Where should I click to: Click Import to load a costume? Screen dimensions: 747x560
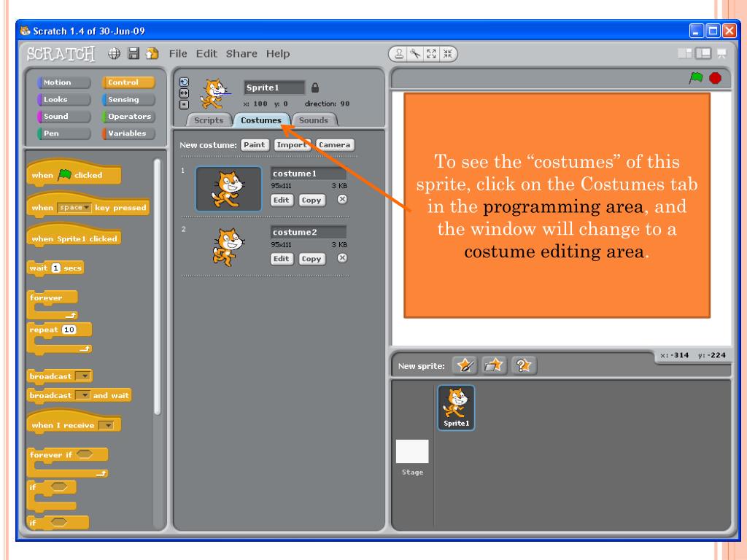click(292, 145)
